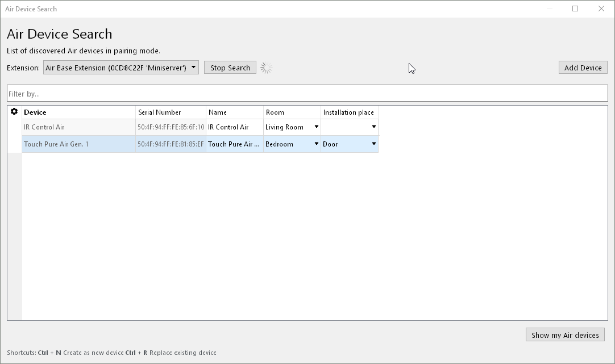Select the Touch Pure Air Gen. 1 device
The height and width of the screenshot is (364, 615).
coord(78,144)
